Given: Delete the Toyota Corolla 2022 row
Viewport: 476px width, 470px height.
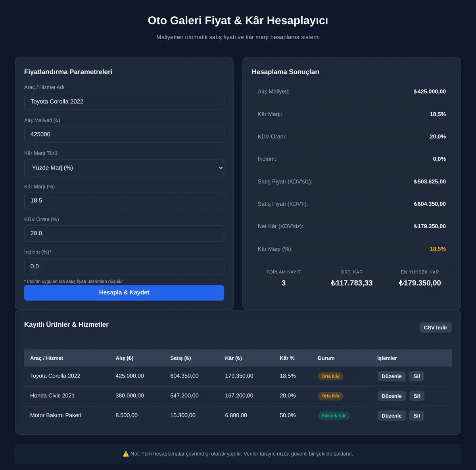Looking at the screenshot, I should (416, 376).
